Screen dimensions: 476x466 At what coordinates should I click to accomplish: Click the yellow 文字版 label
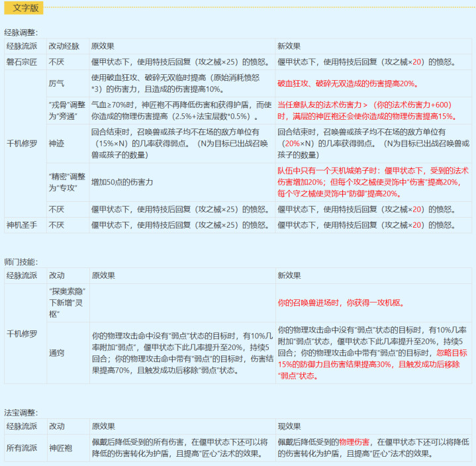(24, 8)
